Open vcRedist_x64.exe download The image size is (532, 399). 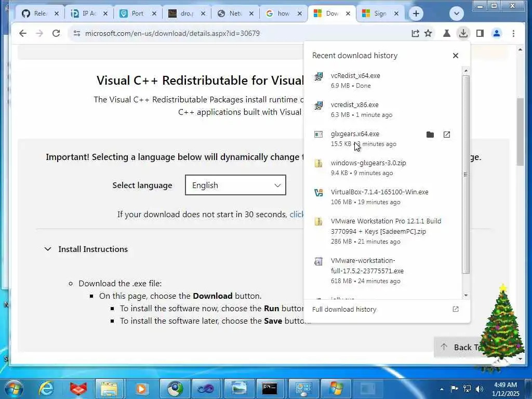[x=382, y=81]
